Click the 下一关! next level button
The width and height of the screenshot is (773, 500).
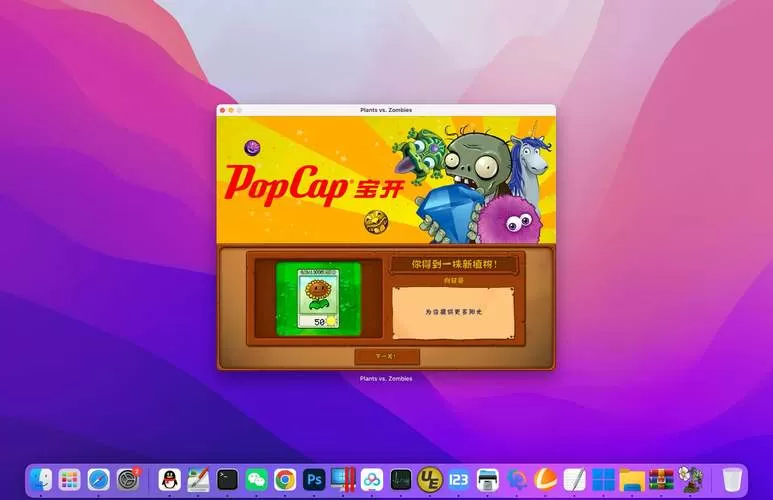click(x=386, y=356)
